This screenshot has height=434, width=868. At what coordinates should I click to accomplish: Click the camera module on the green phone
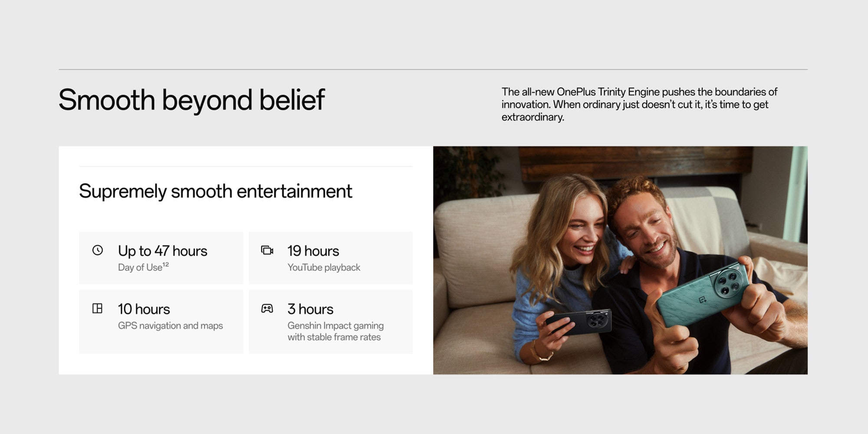click(730, 282)
